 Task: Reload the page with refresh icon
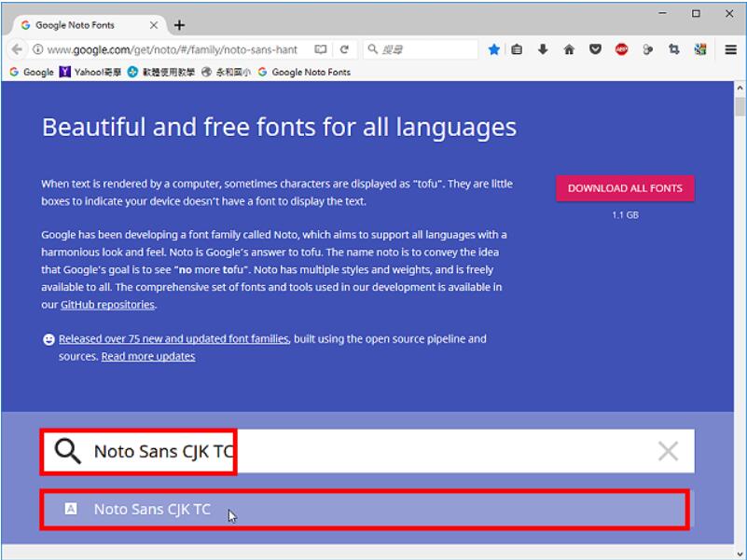[344, 49]
